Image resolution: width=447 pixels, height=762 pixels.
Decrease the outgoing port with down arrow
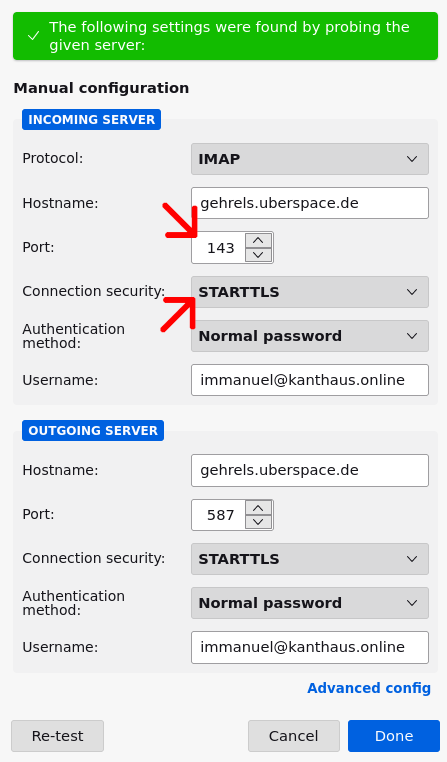tap(258, 522)
